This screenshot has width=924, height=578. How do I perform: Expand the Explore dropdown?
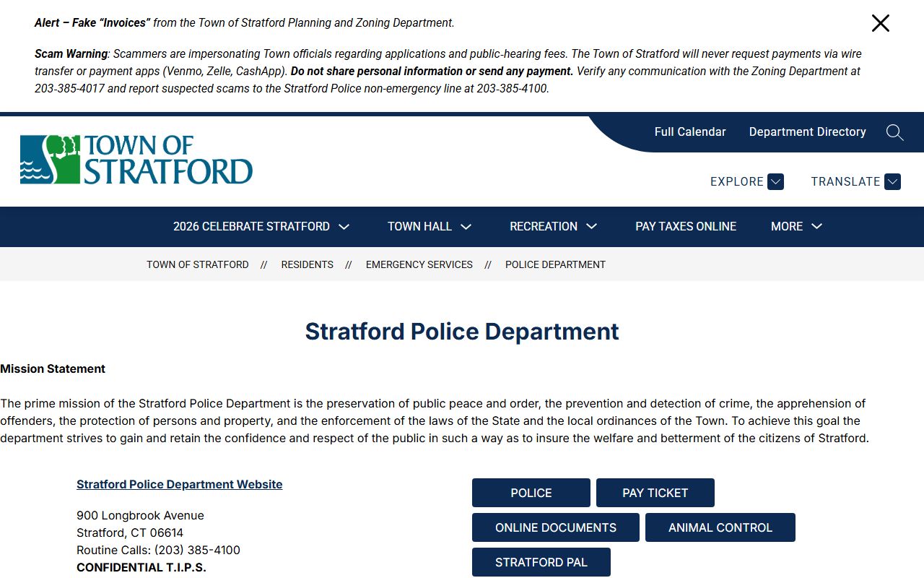(x=747, y=181)
